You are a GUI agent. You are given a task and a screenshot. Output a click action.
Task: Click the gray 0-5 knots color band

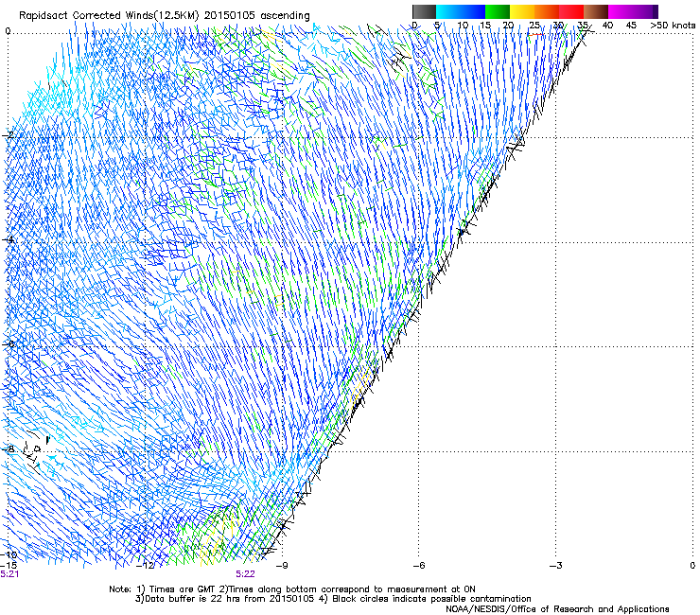coord(424,11)
